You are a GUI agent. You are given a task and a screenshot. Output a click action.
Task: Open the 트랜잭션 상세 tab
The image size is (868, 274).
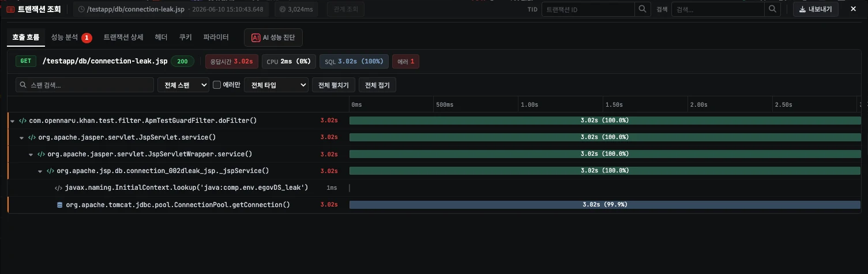point(123,37)
